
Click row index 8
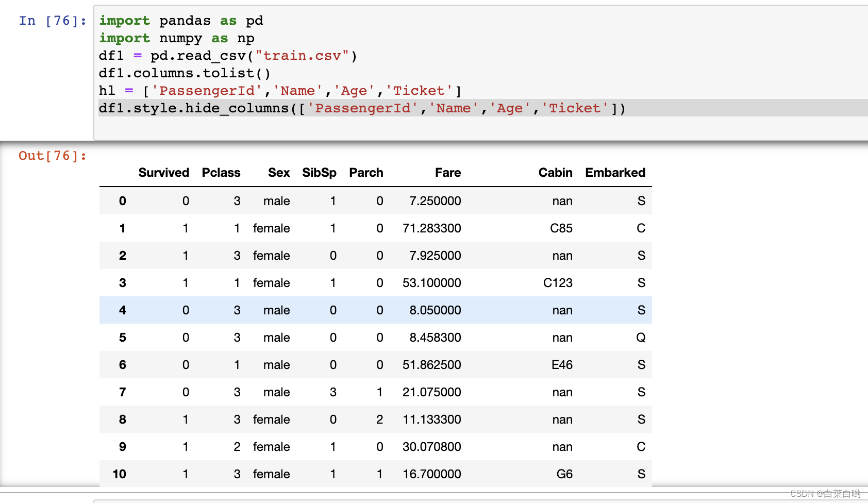click(x=123, y=420)
